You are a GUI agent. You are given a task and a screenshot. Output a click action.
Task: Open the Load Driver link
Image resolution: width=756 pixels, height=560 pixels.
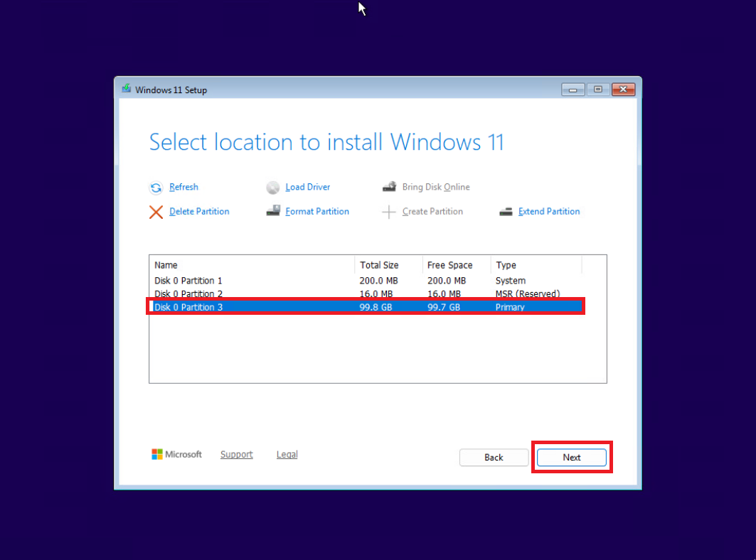308,187
